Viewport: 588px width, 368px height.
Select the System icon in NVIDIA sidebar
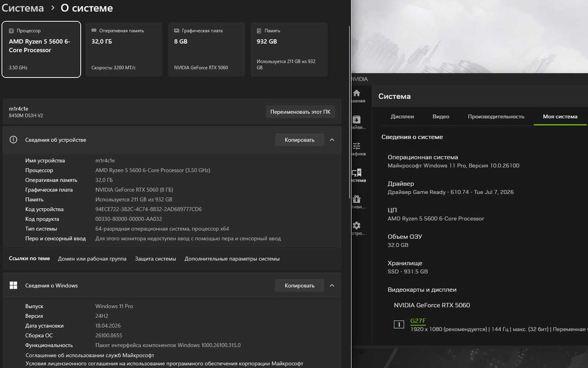(x=357, y=172)
